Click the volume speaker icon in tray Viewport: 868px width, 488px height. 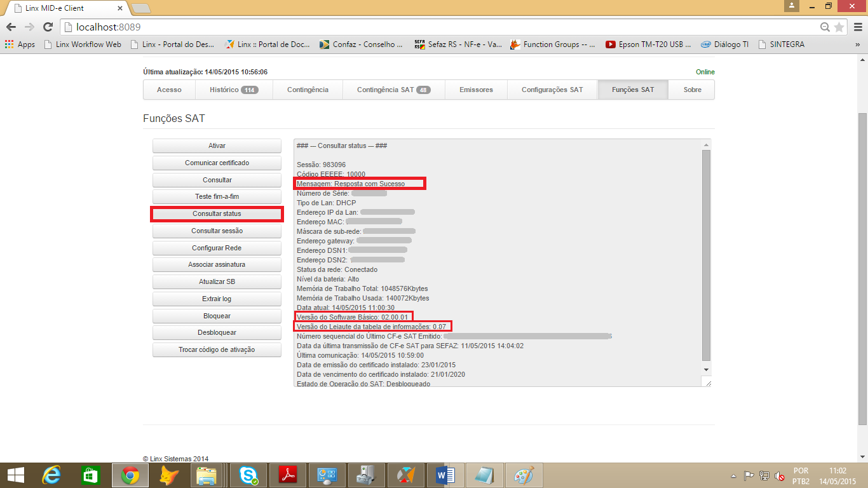pyautogui.click(x=779, y=475)
